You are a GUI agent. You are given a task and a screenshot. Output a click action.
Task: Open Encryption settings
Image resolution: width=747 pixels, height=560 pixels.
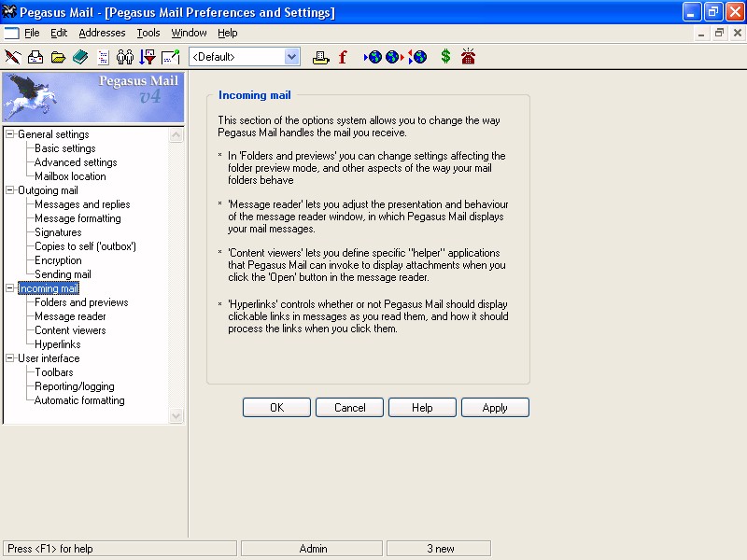[x=58, y=260]
